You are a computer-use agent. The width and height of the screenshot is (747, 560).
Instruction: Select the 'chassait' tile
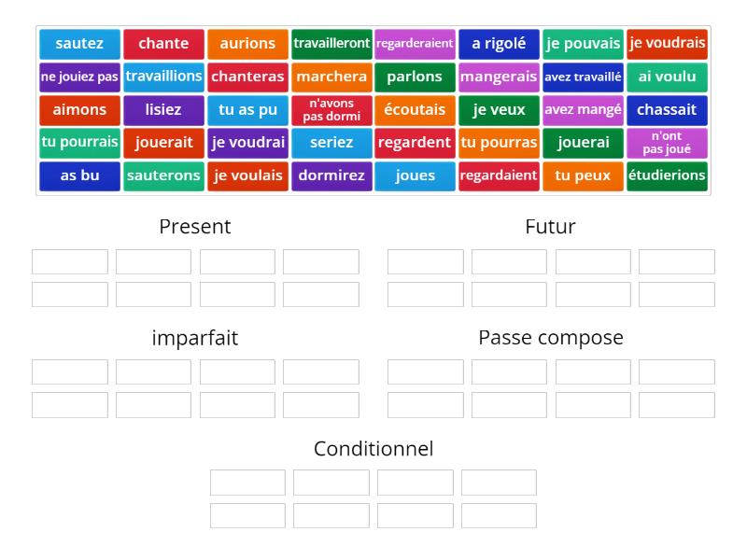tap(667, 110)
